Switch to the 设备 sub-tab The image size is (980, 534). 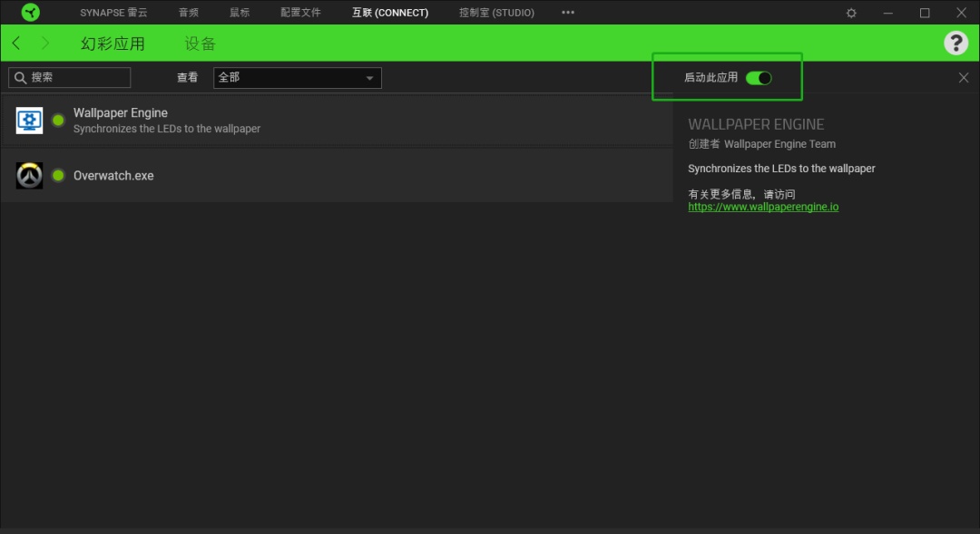tap(200, 44)
